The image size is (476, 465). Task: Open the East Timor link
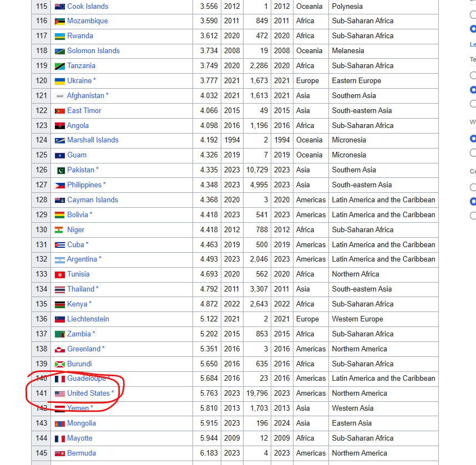84,110
